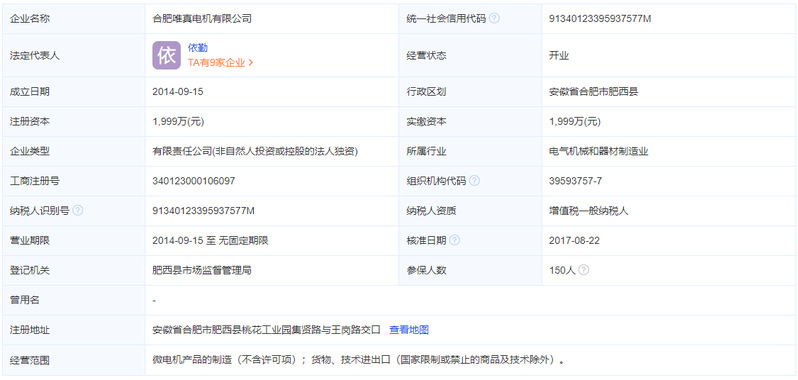
Task: Click the 纳税人资质 label
Action: click(x=432, y=210)
